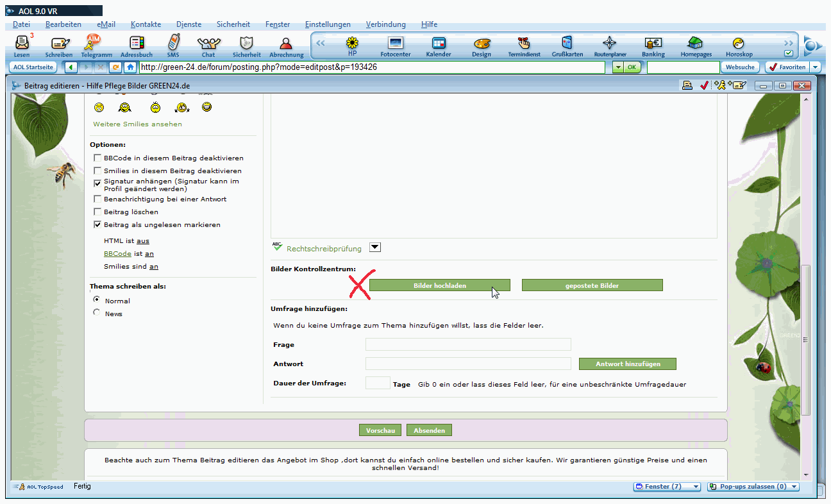Open the Sicherheit menu

pyautogui.click(x=233, y=24)
